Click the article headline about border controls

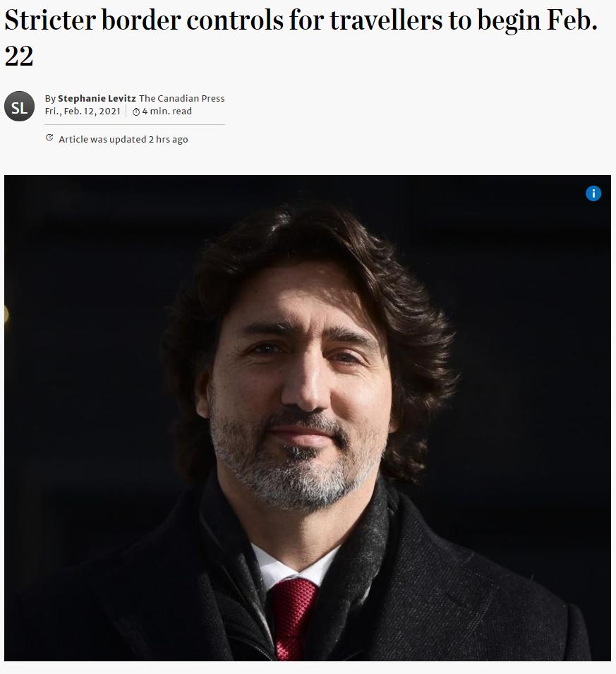(x=301, y=37)
